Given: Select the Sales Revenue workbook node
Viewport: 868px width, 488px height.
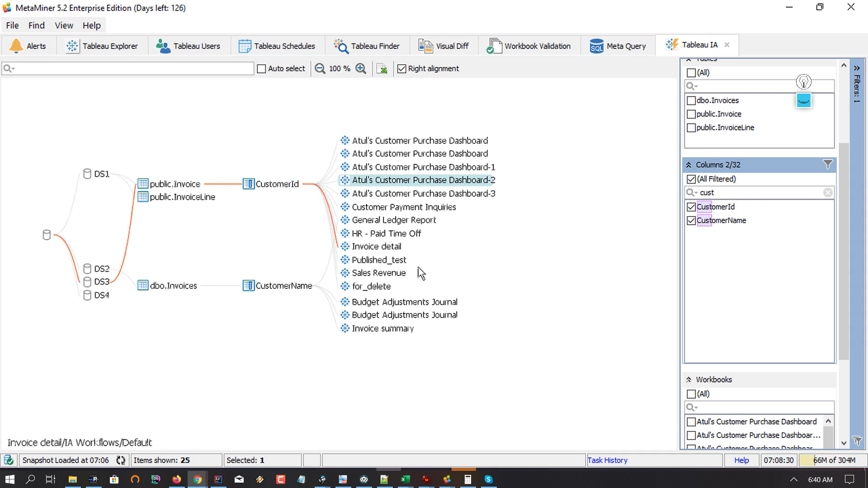Looking at the screenshot, I should (373, 273).
